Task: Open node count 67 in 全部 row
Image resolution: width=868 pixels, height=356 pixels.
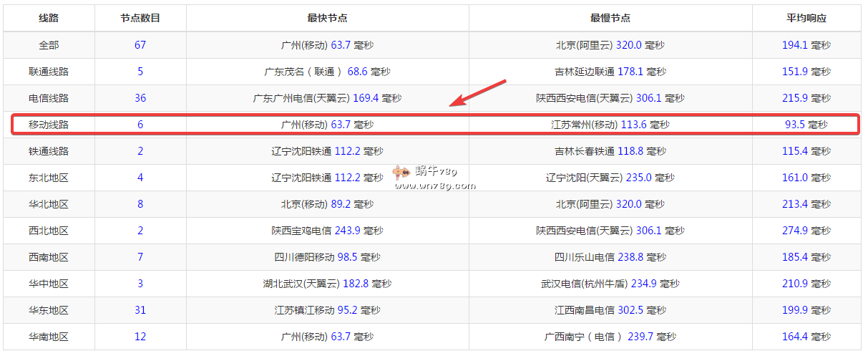Action: tap(140, 45)
